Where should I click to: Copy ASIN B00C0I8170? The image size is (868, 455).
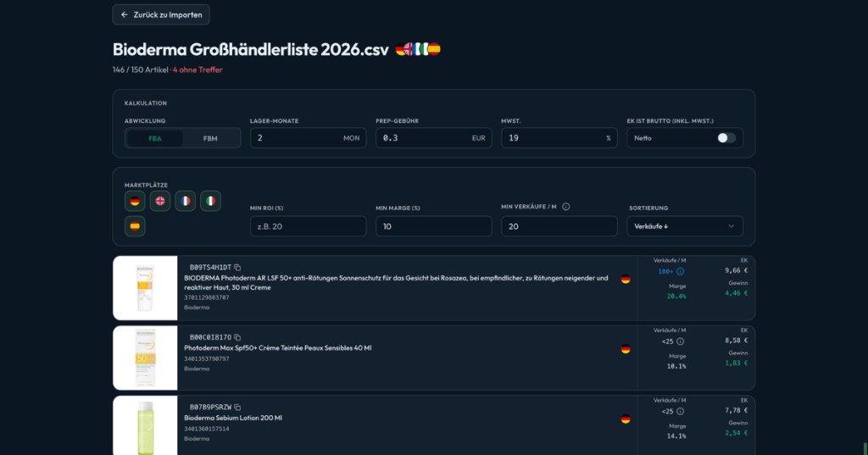[237, 337]
